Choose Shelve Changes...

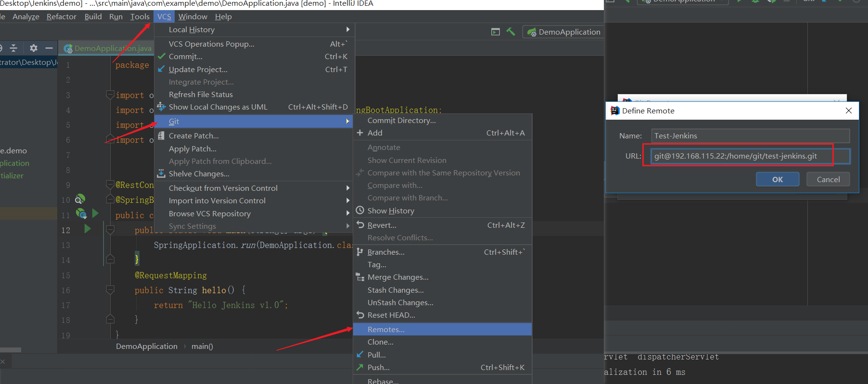coord(255,174)
